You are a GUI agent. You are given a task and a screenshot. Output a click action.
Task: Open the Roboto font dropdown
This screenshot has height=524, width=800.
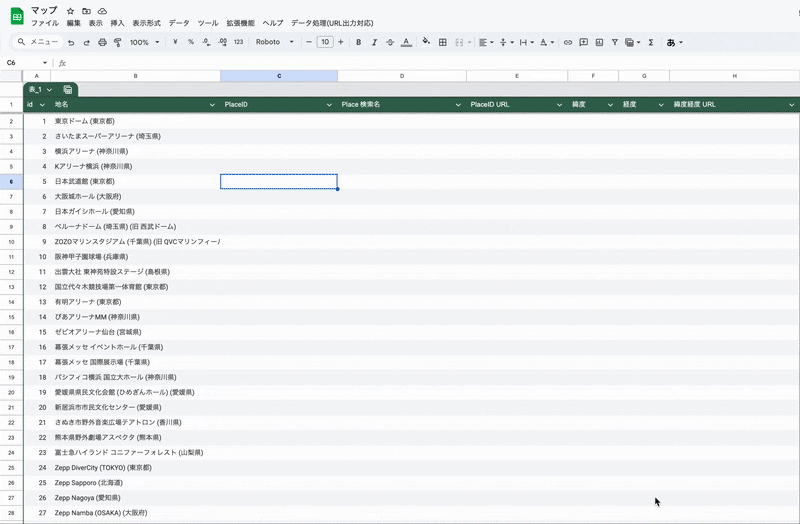click(274, 42)
